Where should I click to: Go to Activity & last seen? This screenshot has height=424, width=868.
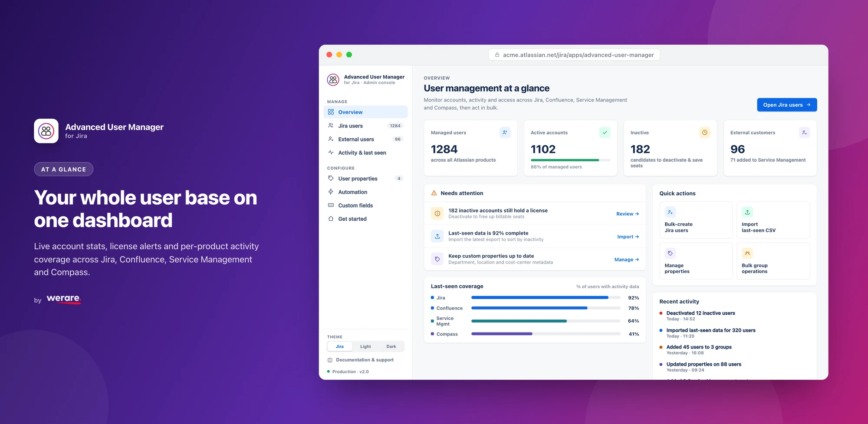pos(365,153)
